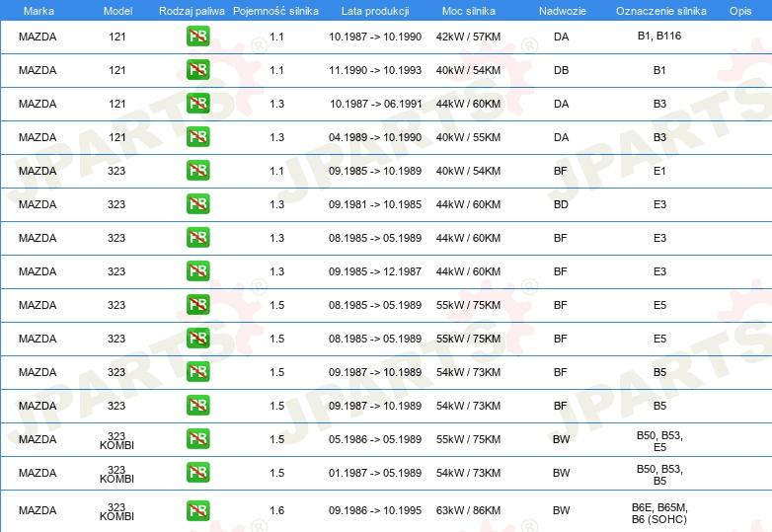
Task: Click the Moc silnika column header
Action: tap(468, 11)
